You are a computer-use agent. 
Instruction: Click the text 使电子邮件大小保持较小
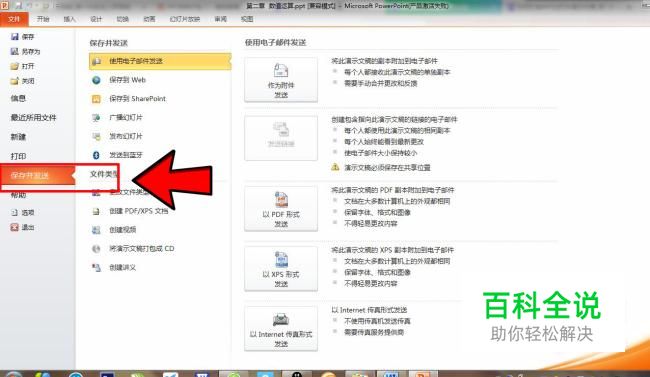coord(381,153)
